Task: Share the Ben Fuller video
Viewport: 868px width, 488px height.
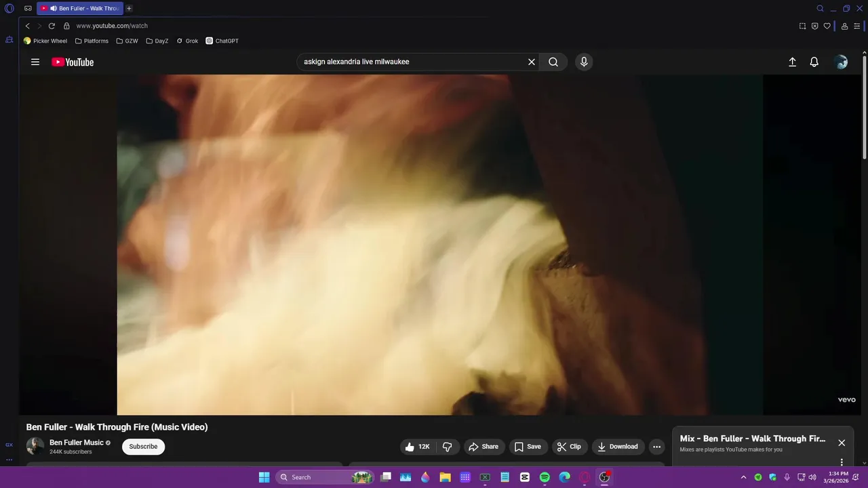Action: pyautogui.click(x=484, y=447)
